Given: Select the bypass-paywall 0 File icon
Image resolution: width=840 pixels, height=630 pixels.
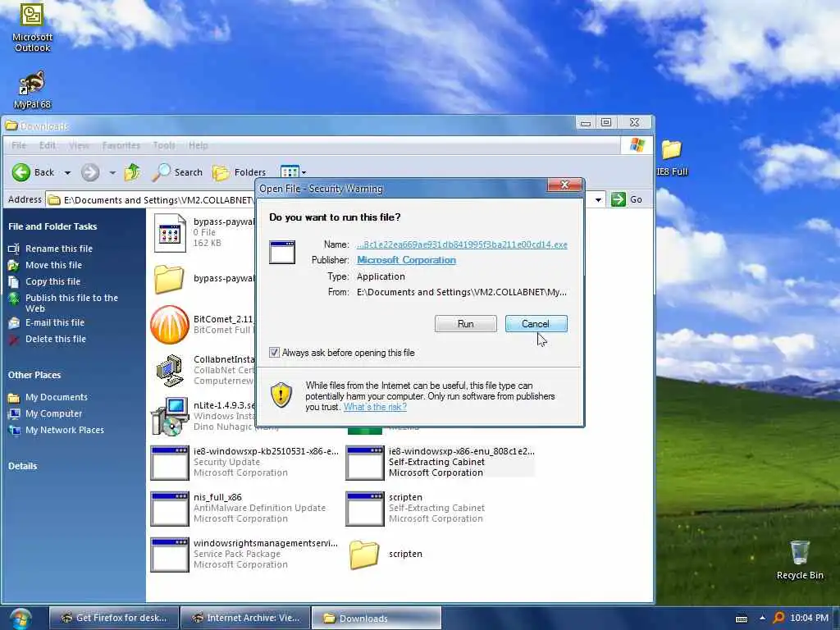Looking at the screenshot, I should 170,232.
